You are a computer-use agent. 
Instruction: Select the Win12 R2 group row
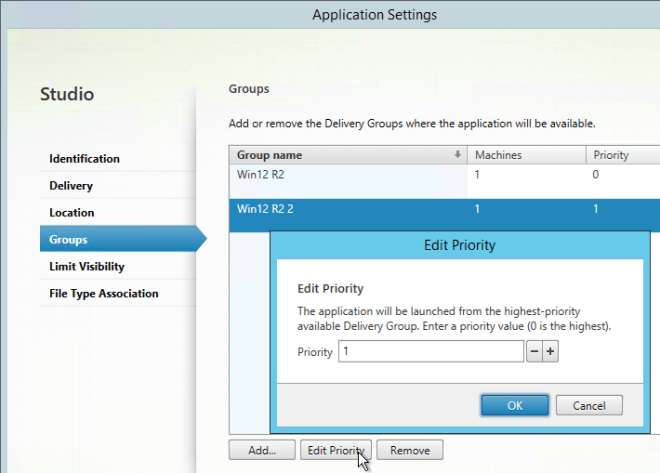[350, 175]
